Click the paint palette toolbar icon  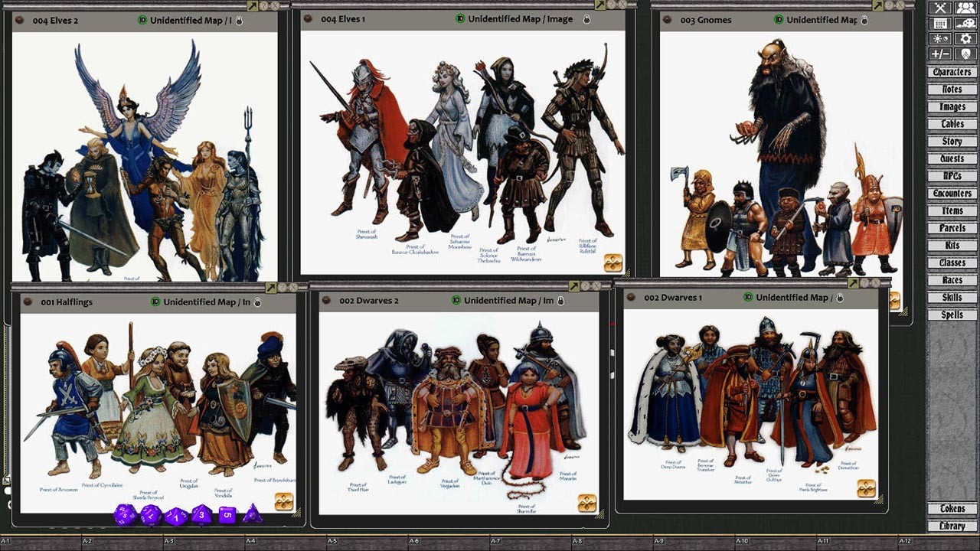coord(965,24)
